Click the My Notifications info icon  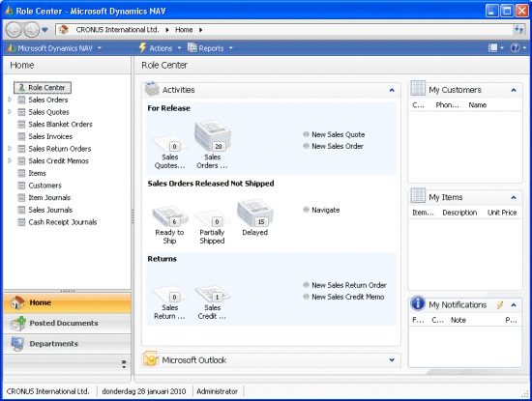tap(418, 303)
